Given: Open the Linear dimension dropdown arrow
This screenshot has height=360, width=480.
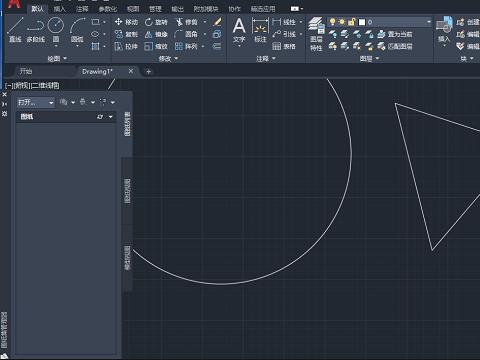Looking at the screenshot, I should [x=301, y=22].
